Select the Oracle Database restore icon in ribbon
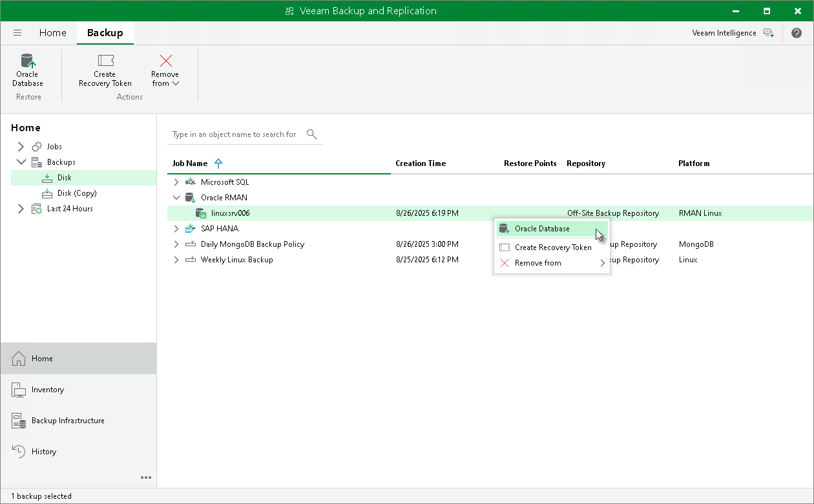Screen dimensions: 814x504 click(27, 63)
